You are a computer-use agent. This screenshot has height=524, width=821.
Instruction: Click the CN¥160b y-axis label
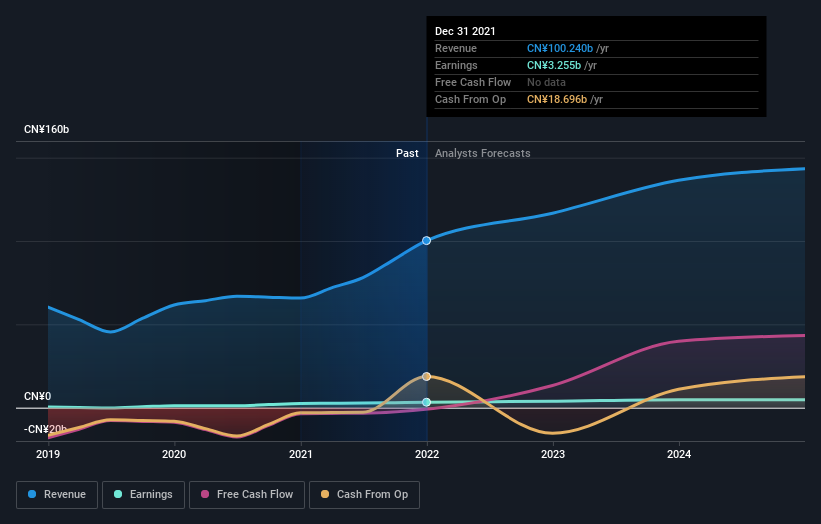tap(47, 129)
